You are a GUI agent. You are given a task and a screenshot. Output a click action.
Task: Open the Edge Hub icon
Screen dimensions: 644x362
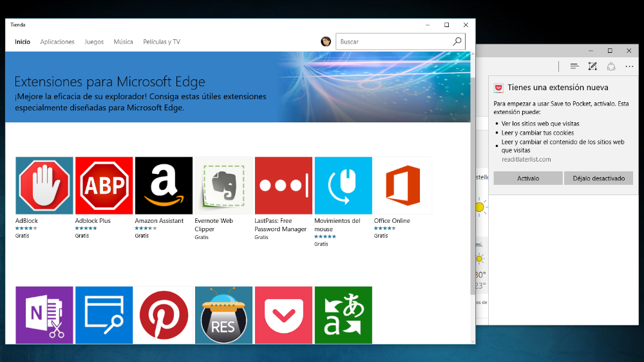pyautogui.click(x=574, y=66)
